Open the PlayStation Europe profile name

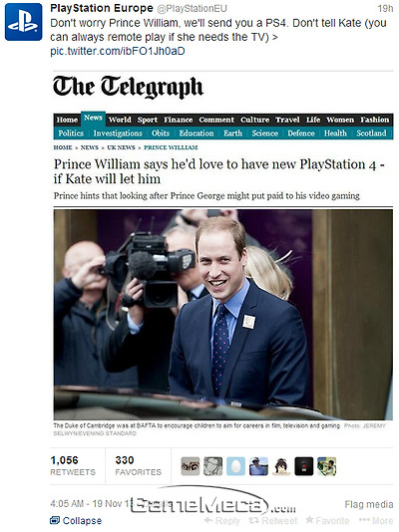(x=102, y=8)
